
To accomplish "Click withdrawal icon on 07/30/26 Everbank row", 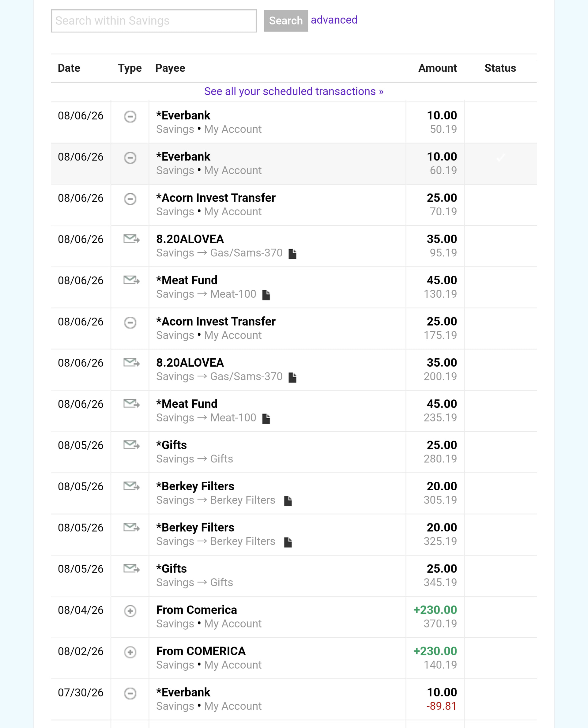I will 130,693.
